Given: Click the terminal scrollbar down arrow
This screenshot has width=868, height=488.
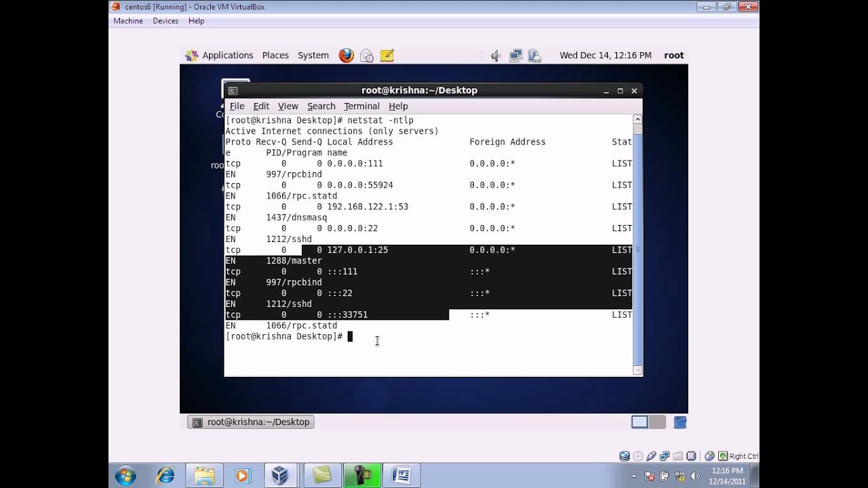Looking at the screenshot, I should pyautogui.click(x=637, y=370).
